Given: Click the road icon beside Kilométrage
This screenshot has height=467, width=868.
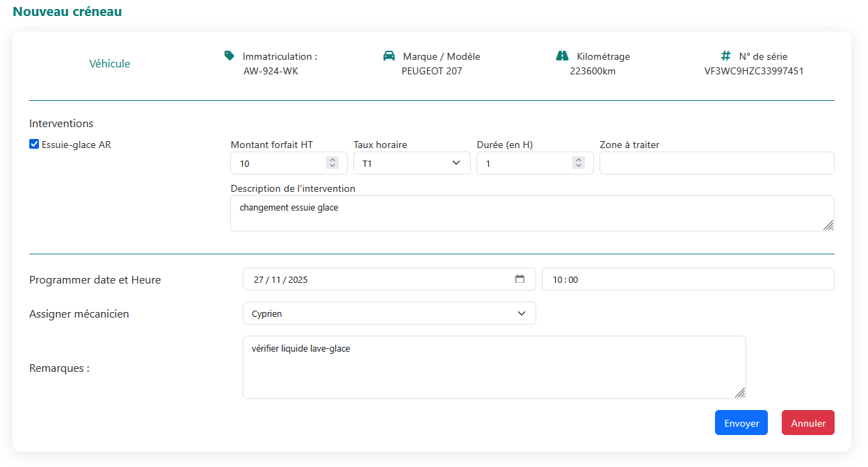Looking at the screenshot, I should [x=563, y=56].
